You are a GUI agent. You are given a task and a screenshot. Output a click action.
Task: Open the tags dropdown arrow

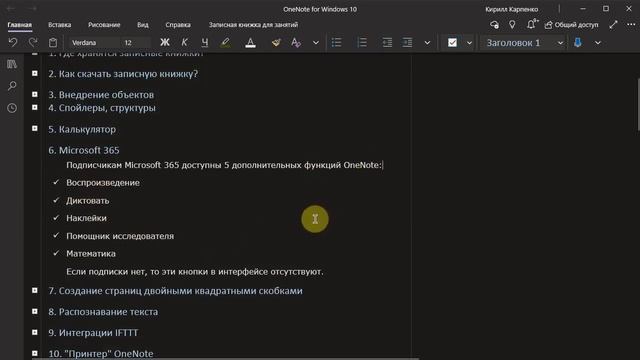469,42
